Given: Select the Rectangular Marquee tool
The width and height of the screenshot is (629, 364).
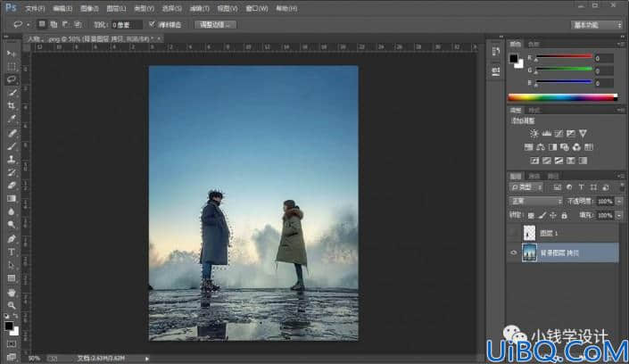Looking at the screenshot, I should click(12, 67).
